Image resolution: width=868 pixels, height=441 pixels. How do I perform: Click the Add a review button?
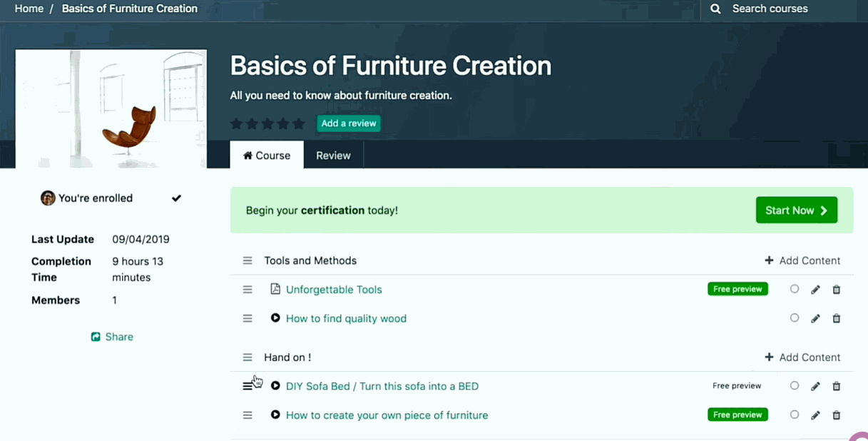349,123
